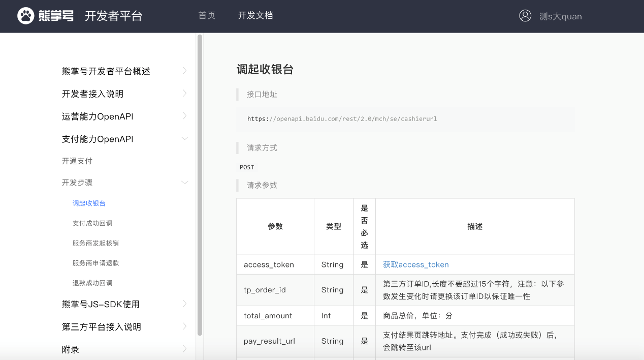Click the 接口地址 section label
This screenshot has width=644, height=360.
[x=262, y=94]
